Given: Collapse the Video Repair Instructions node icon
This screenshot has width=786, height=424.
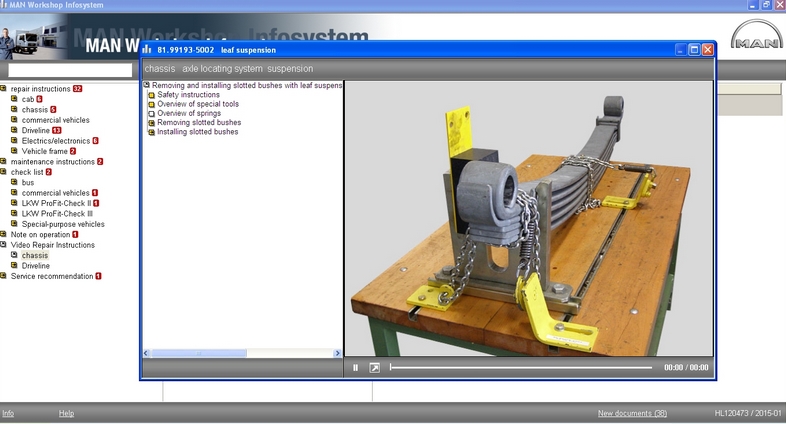Looking at the screenshot, I should [4, 245].
